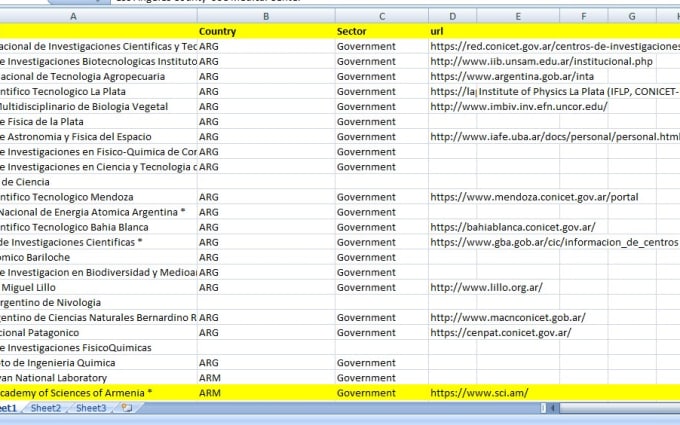This screenshot has height=425, width=680.
Task: Select ARG country cell in Bariloche row
Action: pyautogui.click(x=266, y=257)
